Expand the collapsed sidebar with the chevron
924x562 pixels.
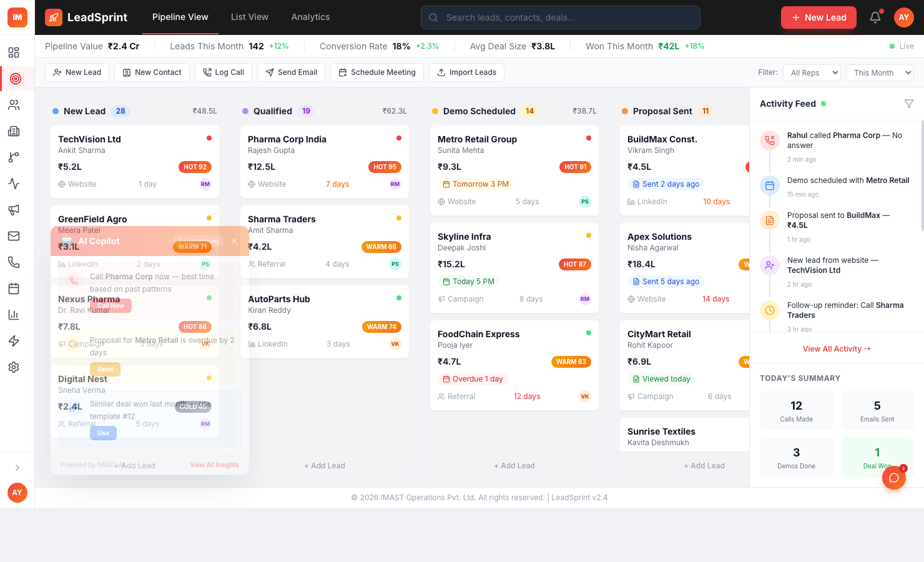[17, 467]
